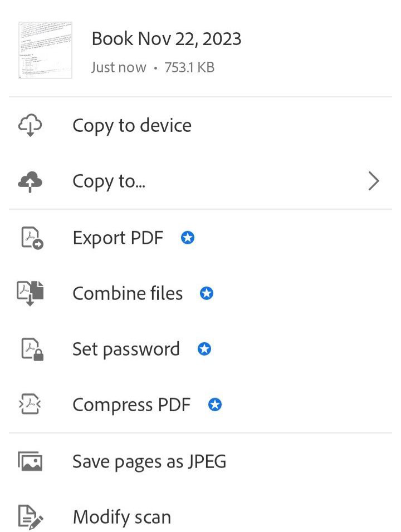Tap the premium badge beside Combine files

(206, 293)
